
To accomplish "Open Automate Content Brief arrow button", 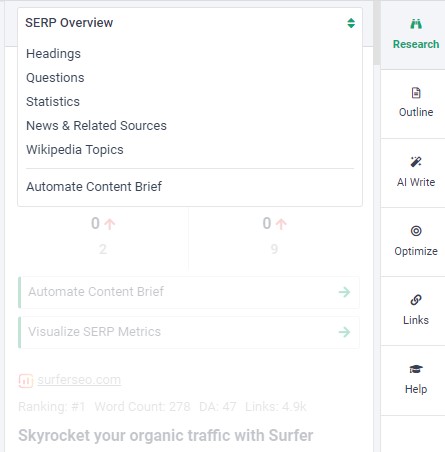I will [344, 292].
